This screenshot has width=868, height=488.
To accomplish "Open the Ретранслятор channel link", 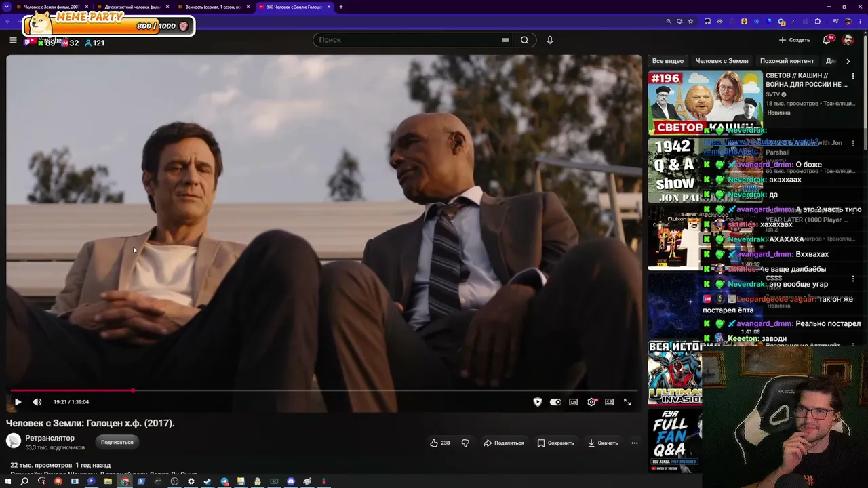I will pos(50,438).
